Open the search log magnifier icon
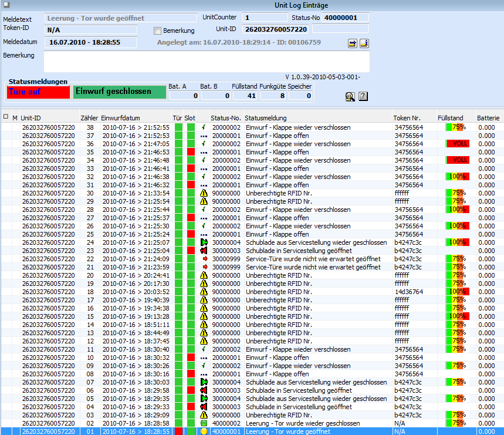 pyautogui.click(x=350, y=96)
